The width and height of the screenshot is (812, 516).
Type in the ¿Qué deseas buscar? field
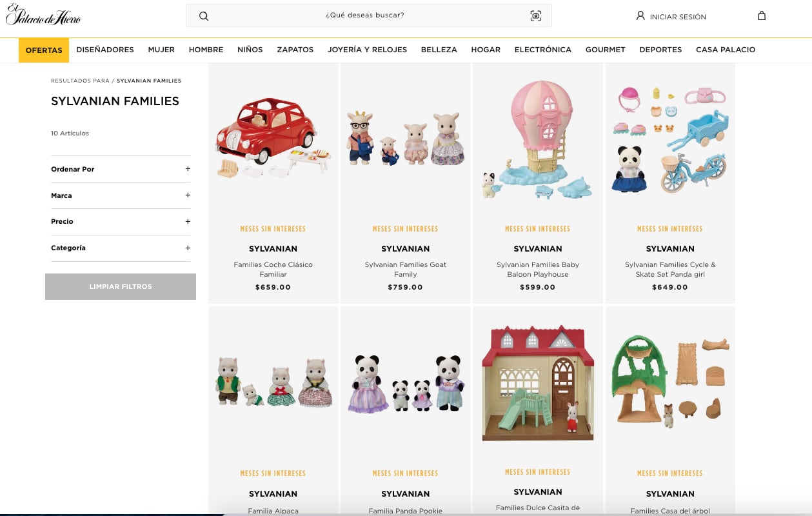click(x=365, y=15)
